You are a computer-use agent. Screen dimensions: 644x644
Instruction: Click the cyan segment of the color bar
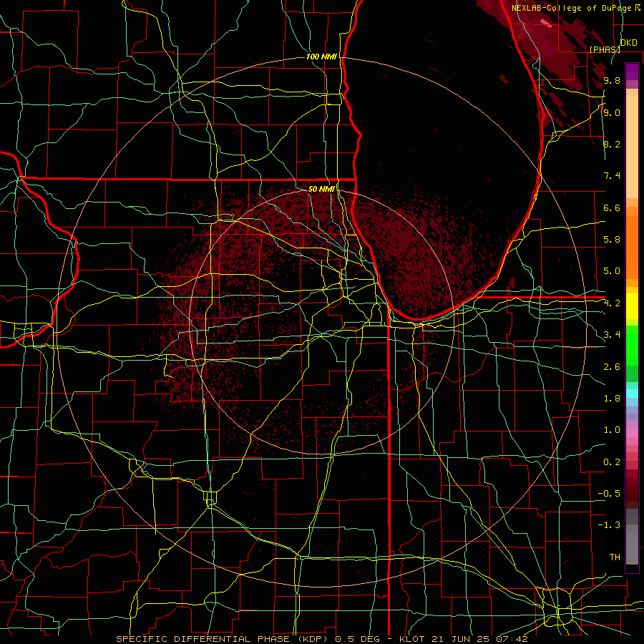(632, 394)
